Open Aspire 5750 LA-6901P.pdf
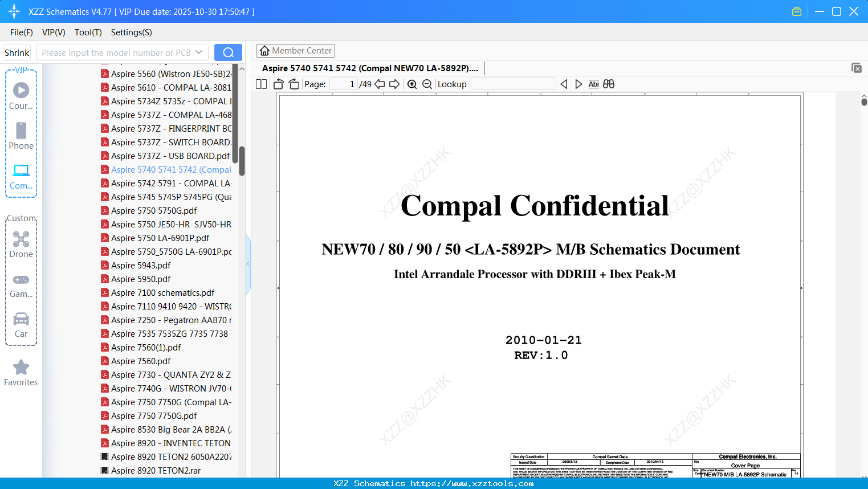The height and width of the screenshot is (489, 868). coord(155,238)
